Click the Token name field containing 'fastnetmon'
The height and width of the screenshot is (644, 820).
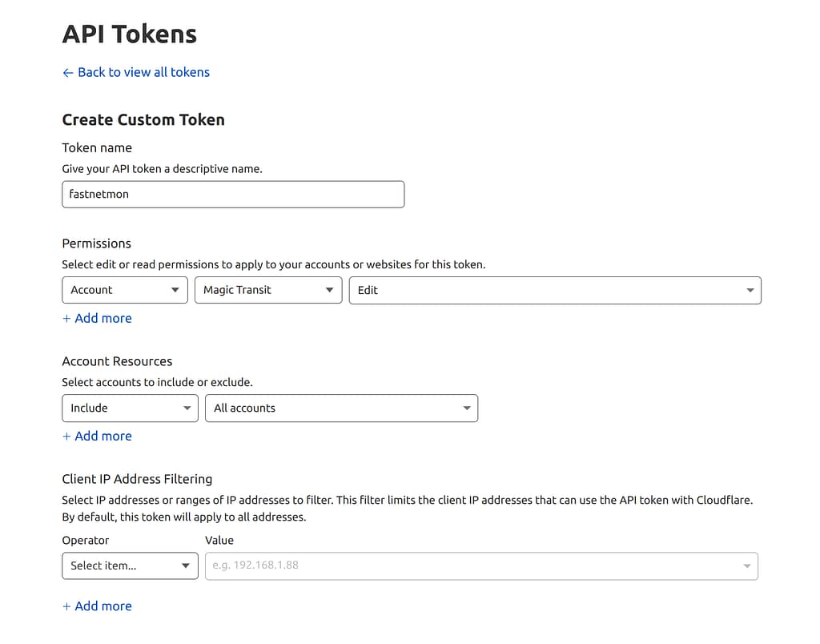(x=232, y=194)
